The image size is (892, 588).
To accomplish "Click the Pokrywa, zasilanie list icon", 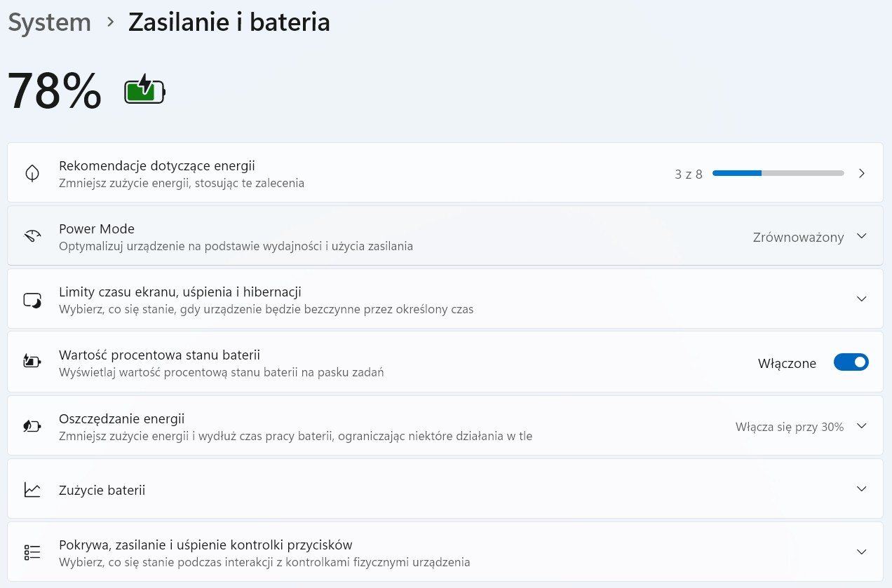I will pos(32,552).
